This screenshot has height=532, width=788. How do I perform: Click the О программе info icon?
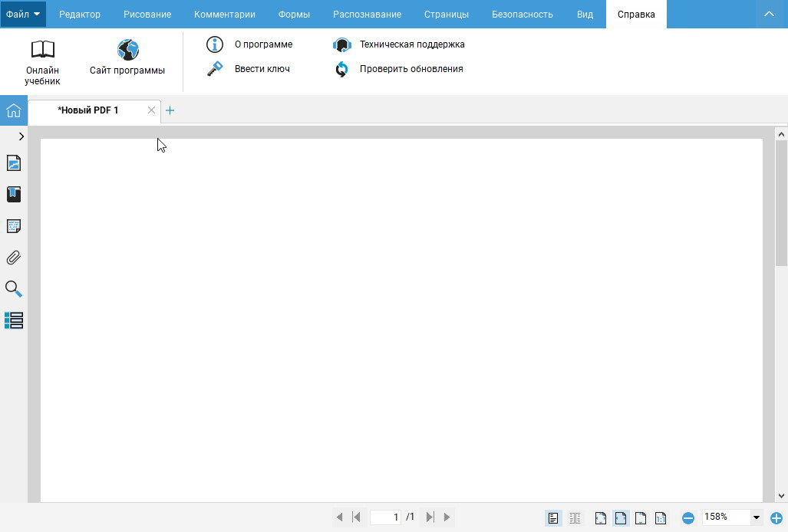[215, 44]
